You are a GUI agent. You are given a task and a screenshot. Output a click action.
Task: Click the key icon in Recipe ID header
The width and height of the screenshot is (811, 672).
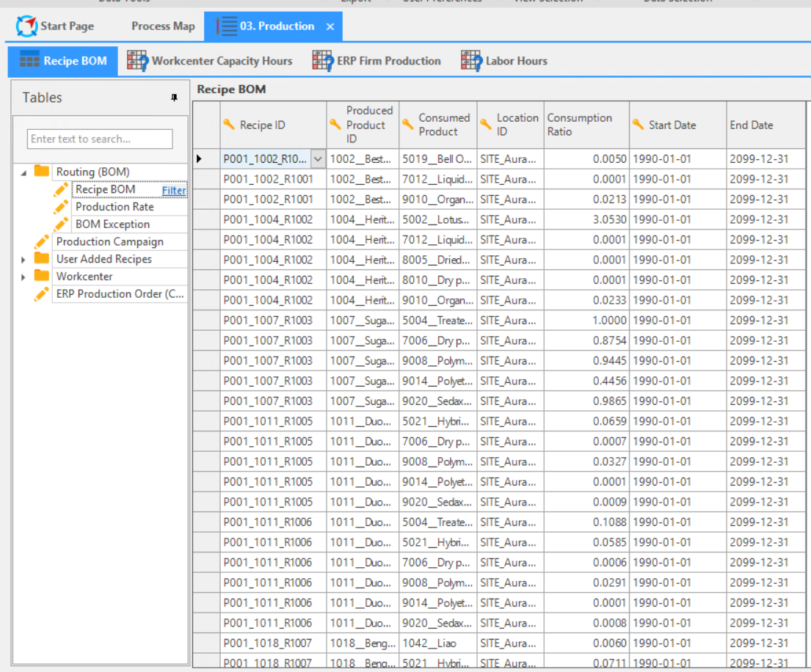pos(228,124)
